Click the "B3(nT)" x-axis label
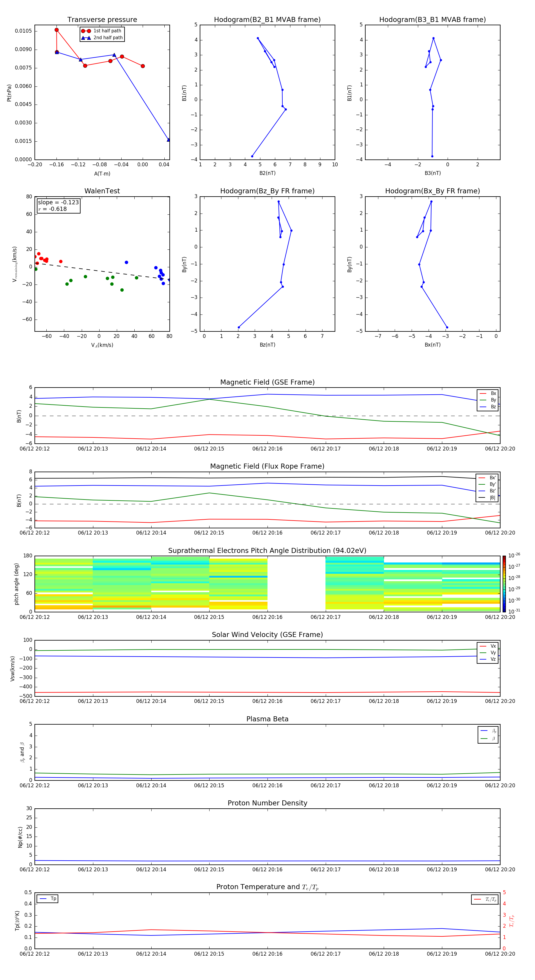The image size is (535, 980). coord(432,173)
